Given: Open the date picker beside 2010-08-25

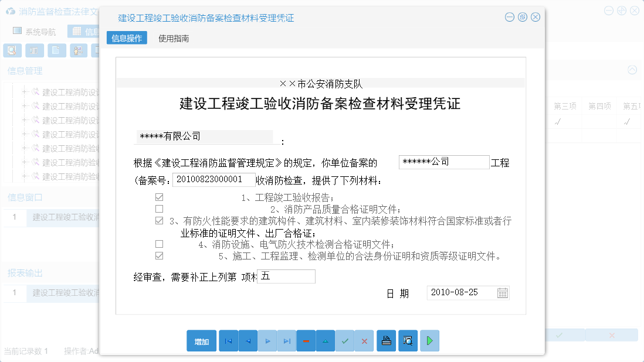Looking at the screenshot, I should 503,292.
